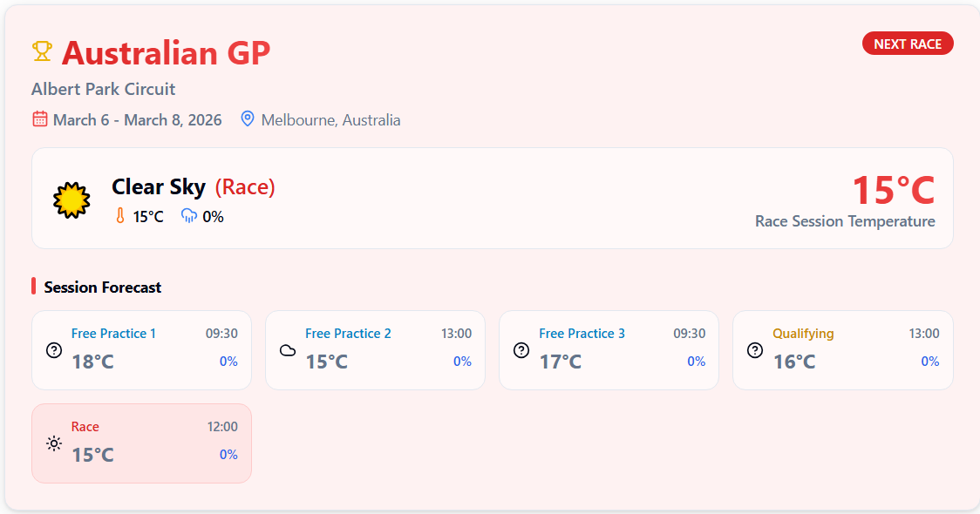Click the trophy icon beside Australian GP
This screenshot has width=980, height=514.
pyautogui.click(x=42, y=51)
